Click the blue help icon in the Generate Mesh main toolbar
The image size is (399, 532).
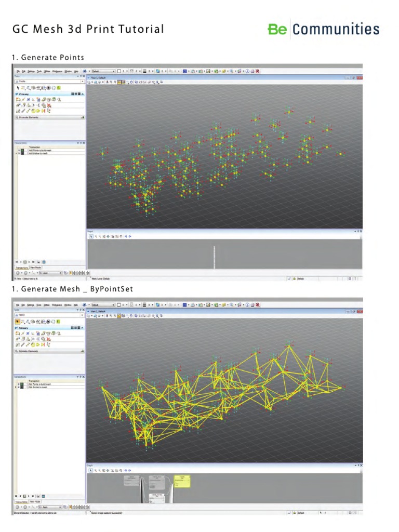[247, 304]
